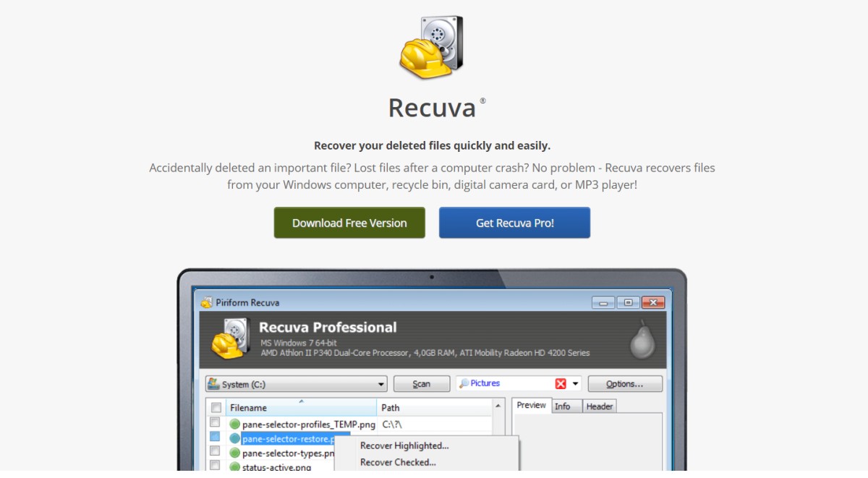Click the Recuva Professional title text

tap(328, 328)
